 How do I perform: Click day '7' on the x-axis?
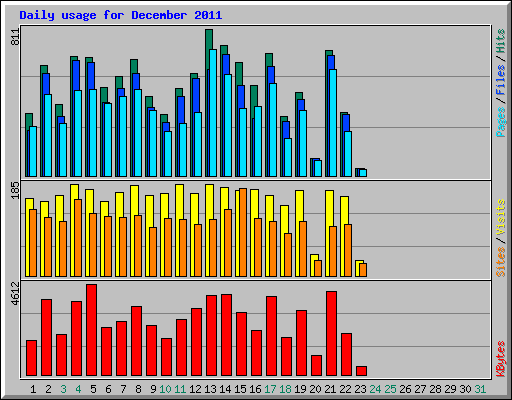(x=123, y=389)
